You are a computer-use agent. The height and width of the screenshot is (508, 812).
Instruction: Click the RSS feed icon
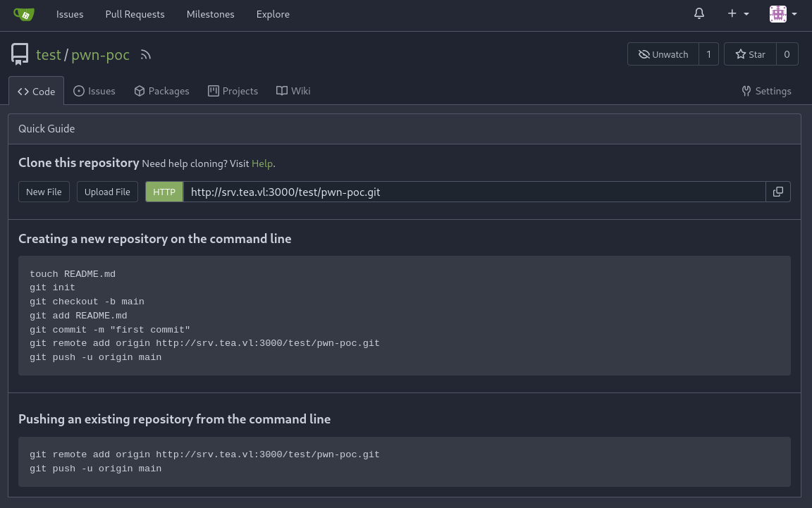click(145, 55)
